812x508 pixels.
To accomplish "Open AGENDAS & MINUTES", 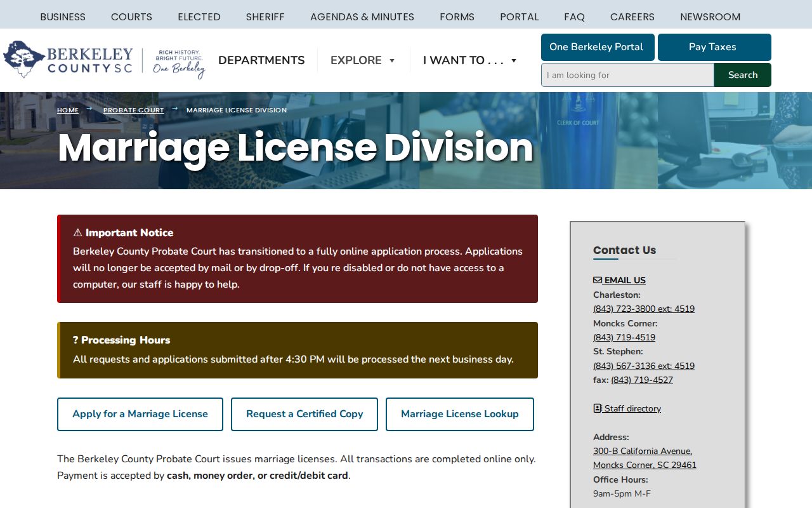I will pyautogui.click(x=362, y=17).
